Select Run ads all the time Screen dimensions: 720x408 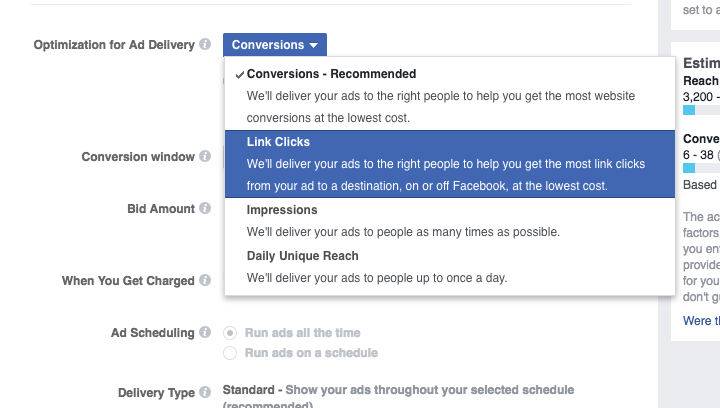(x=230, y=333)
